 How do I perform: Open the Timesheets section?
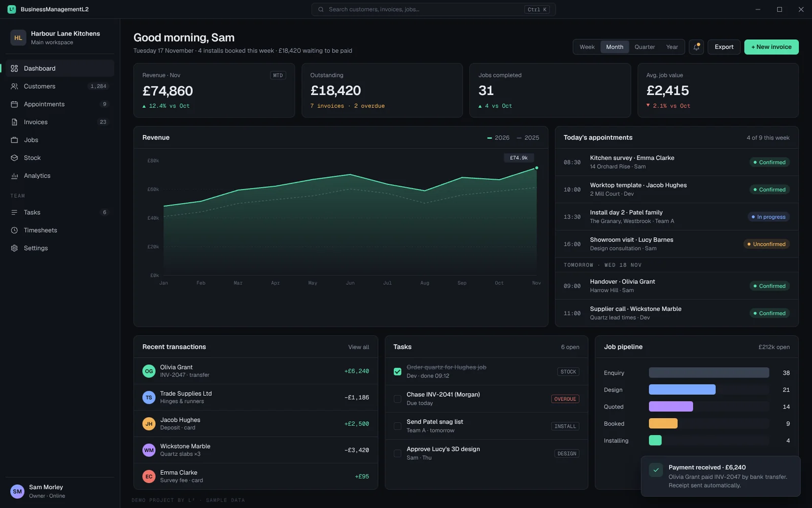[x=60, y=230]
